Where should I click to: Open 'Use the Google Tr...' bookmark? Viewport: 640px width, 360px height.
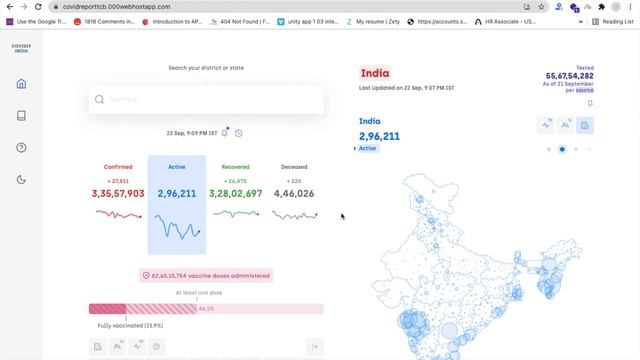[36, 22]
